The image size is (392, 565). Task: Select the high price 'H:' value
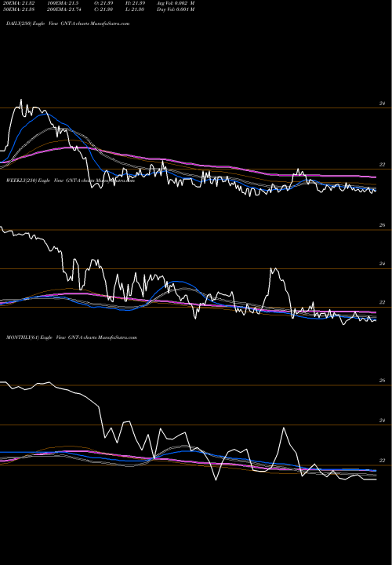pyautogui.click(x=135, y=3)
